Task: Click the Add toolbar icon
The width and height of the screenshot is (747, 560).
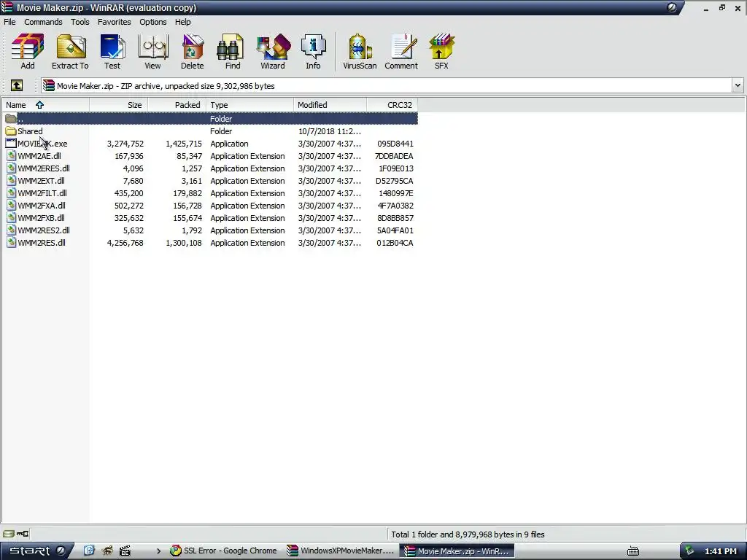Action: coord(28,52)
